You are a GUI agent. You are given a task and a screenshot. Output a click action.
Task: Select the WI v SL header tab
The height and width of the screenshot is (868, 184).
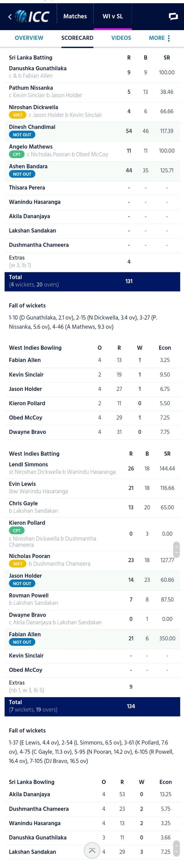113,16
